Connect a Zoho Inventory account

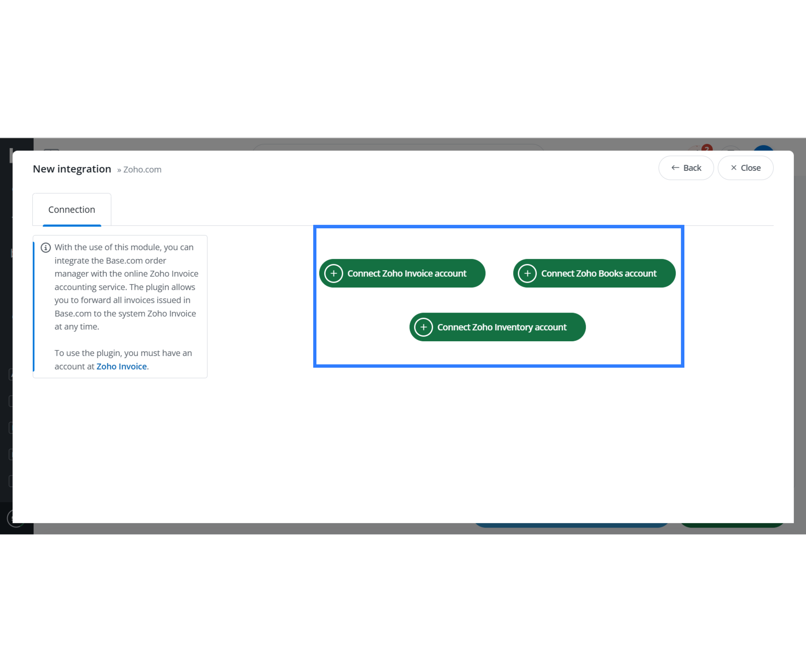point(497,327)
